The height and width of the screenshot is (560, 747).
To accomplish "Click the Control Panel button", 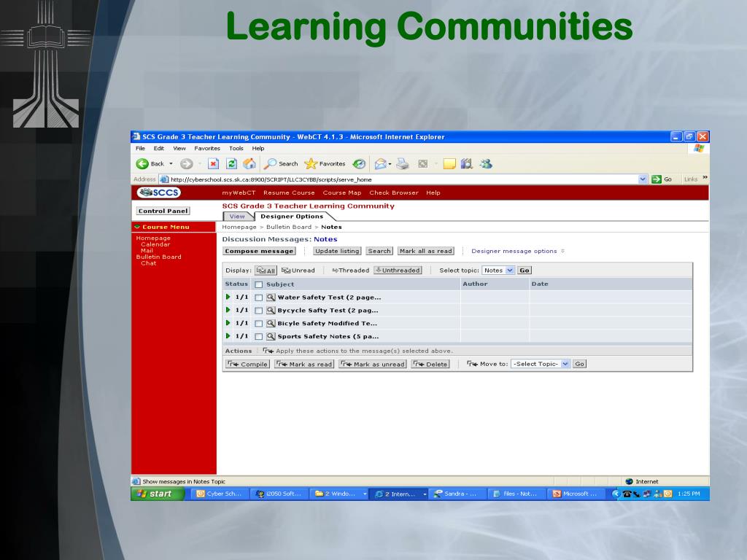I will click(163, 211).
